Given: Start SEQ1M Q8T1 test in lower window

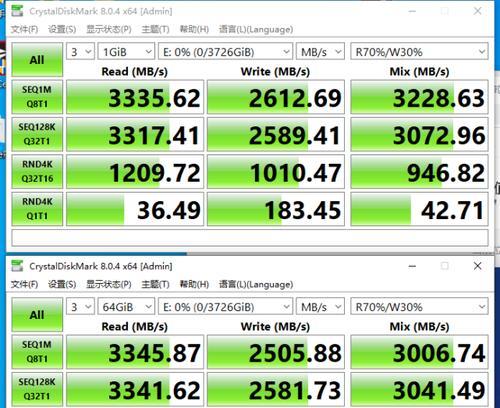Looking at the screenshot, I should pos(37,352).
